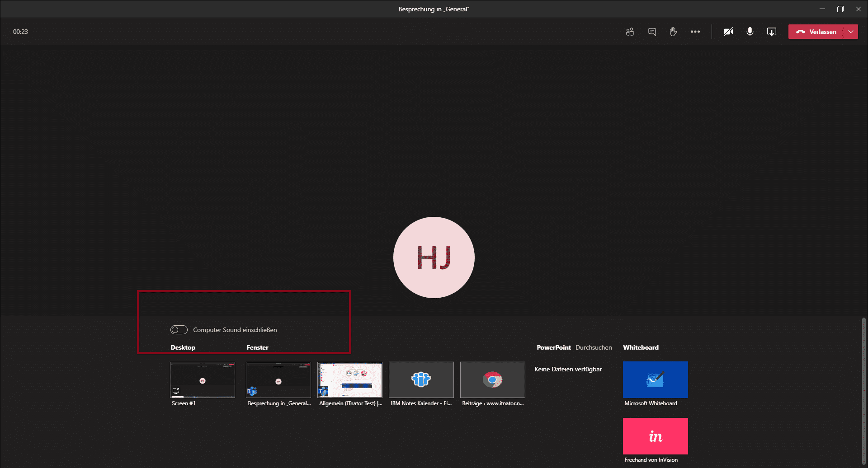Toggle Computer Sound einschließen switch
Image resolution: width=868 pixels, height=468 pixels.
click(x=179, y=330)
